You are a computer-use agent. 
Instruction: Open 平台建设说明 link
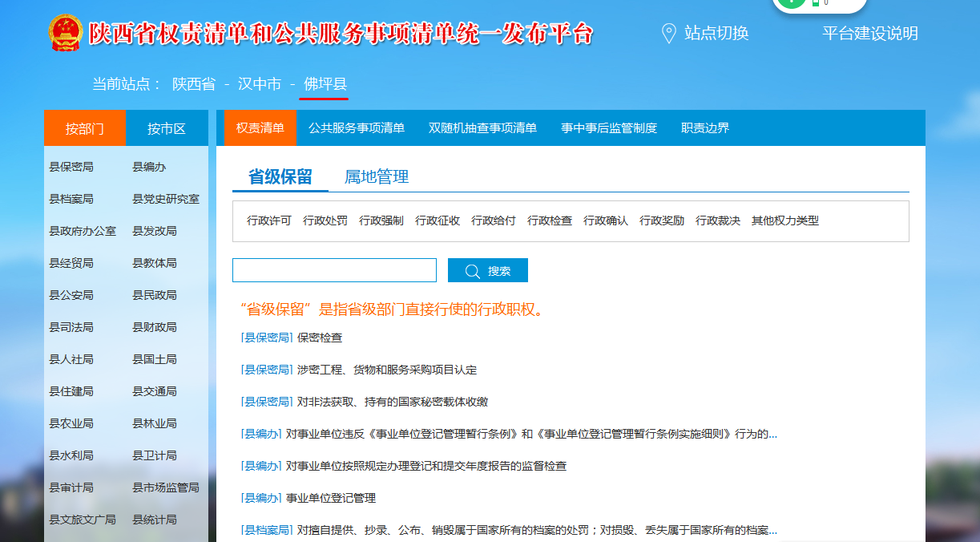click(x=869, y=34)
